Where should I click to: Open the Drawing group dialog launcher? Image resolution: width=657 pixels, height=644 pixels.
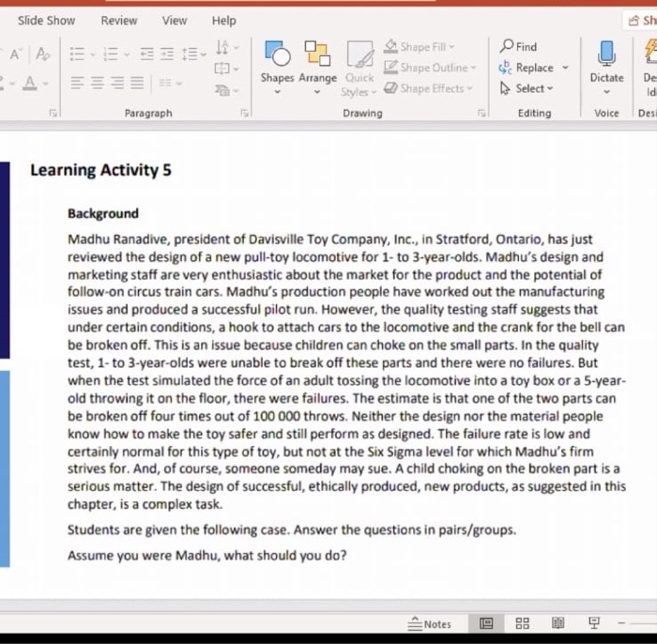point(481,114)
